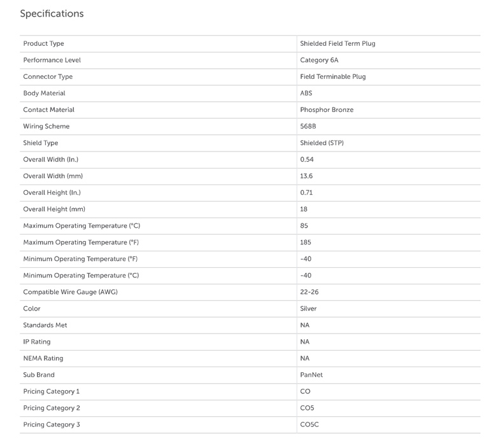This screenshot has width=503, height=448.
Task: Click the 568B wiring scheme value
Action: coord(308,127)
